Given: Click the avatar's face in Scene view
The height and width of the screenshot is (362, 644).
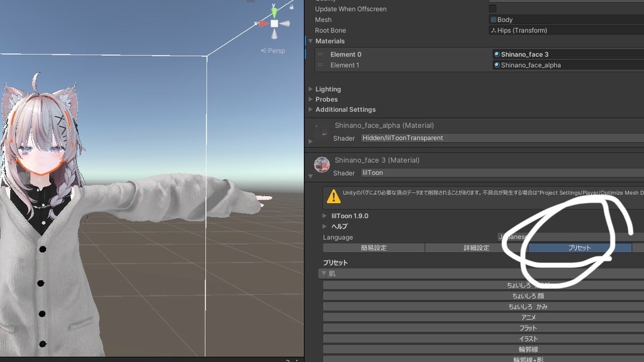Looking at the screenshot, I should [x=41, y=154].
